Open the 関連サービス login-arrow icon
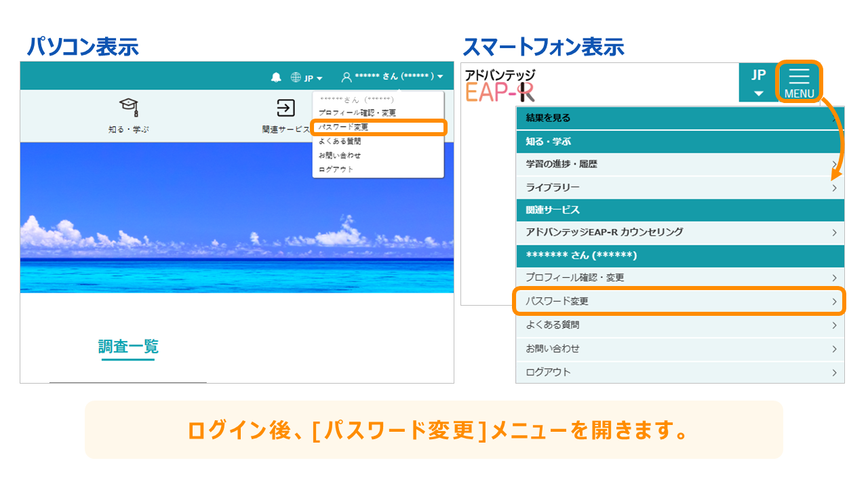The width and height of the screenshot is (868, 488). pos(285,108)
